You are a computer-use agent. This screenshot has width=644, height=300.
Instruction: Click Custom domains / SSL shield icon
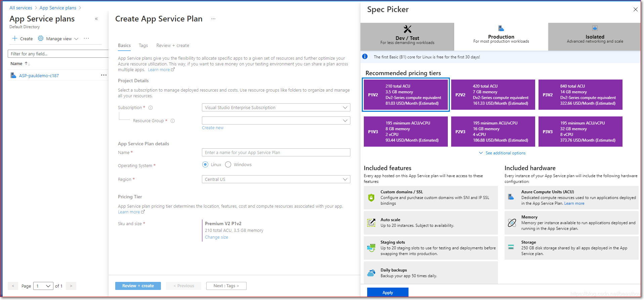pyautogui.click(x=371, y=198)
